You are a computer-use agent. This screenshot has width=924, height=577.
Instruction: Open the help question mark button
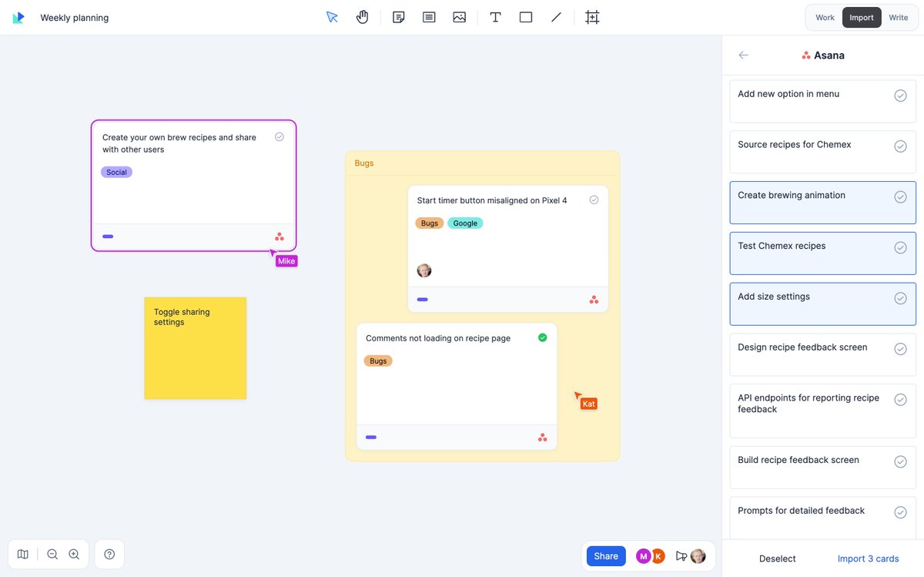point(109,554)
